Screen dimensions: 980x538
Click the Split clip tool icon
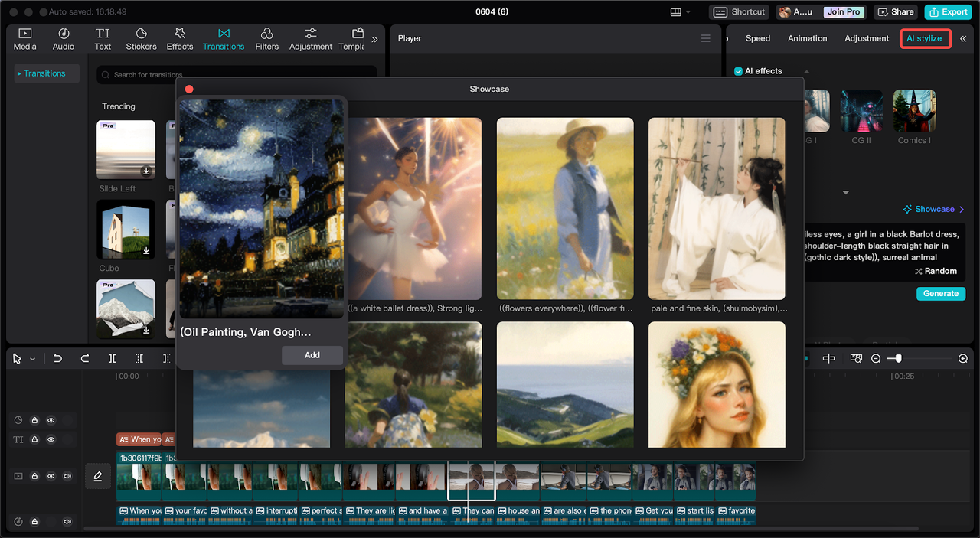113,358
